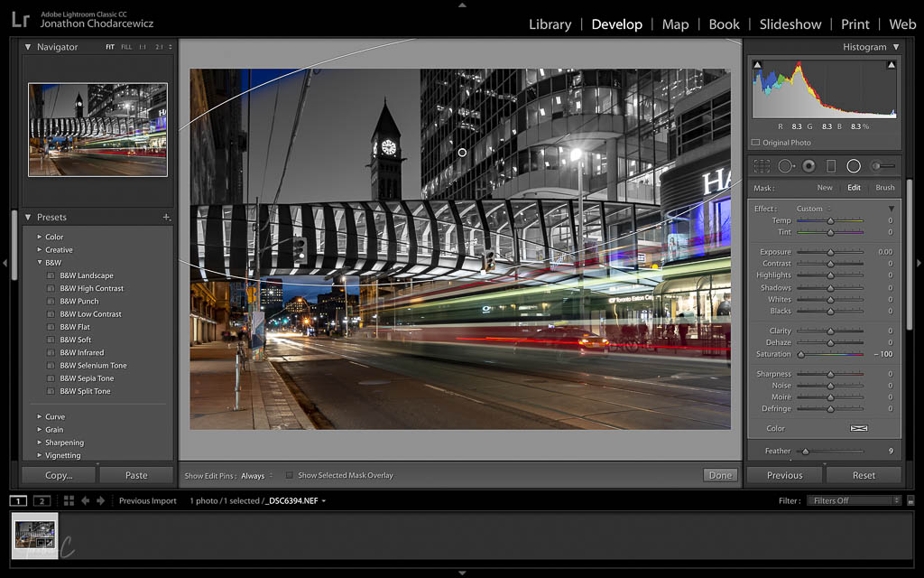Choose the Graduated Filter tool
The image size is (924, 578).
831,166
